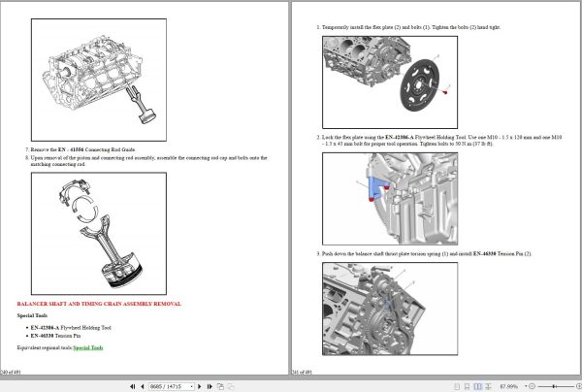582x392 pixels.
Task: Click the EN-46330 Tension Pin bullet
Action: click(x=55, y=336)
